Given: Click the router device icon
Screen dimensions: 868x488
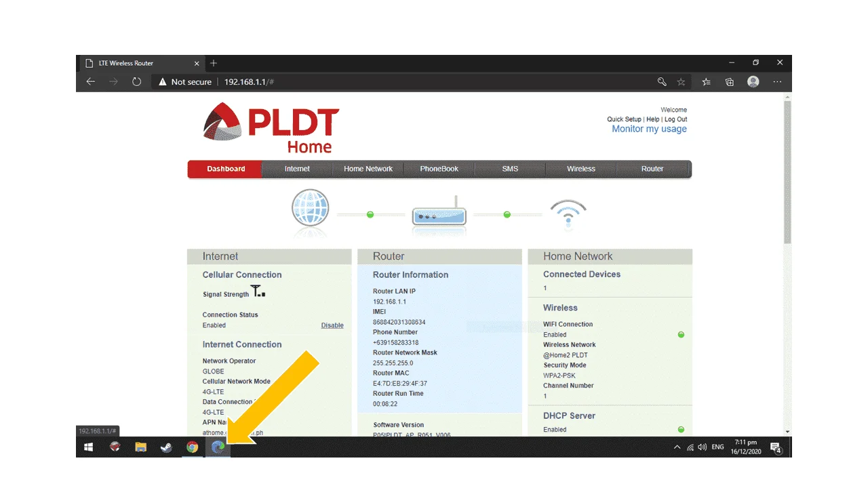Looking at the screenshot, I should tap(439, 212).
